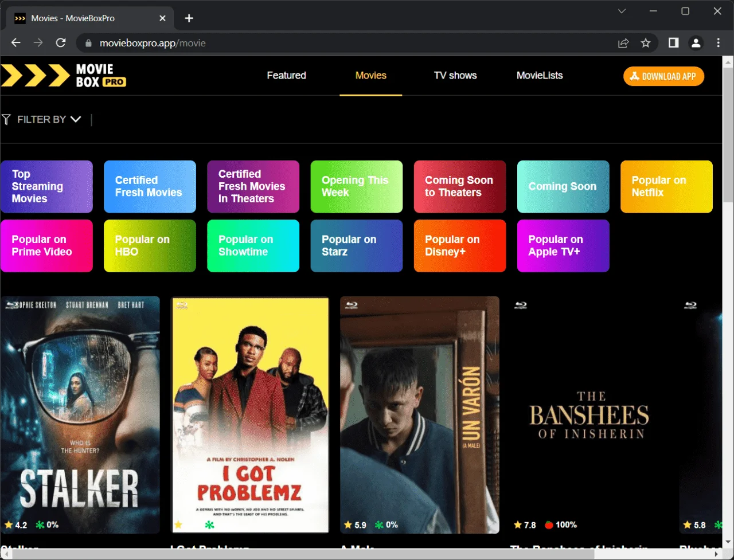
Task: Browse Popular on Showtime
Action: click(x=253, y=246)
